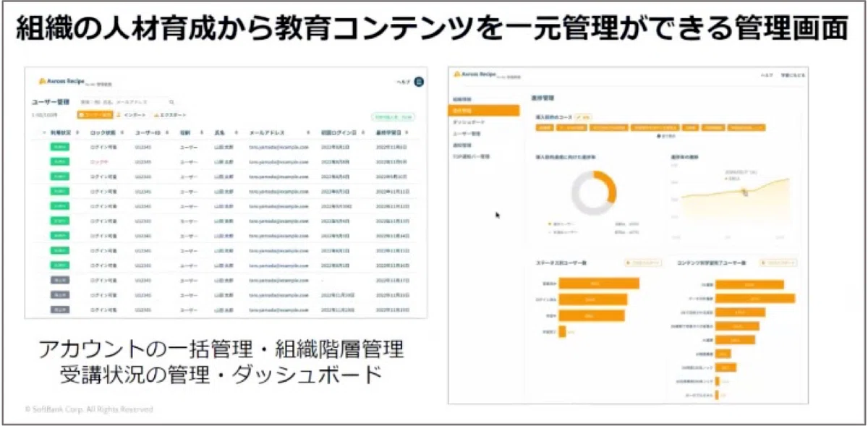Click the top bar in ステータス別ユーザー数 chart
Image resolution: width=868 pixels, height=426 pixels.
click(x=599, y=283)
